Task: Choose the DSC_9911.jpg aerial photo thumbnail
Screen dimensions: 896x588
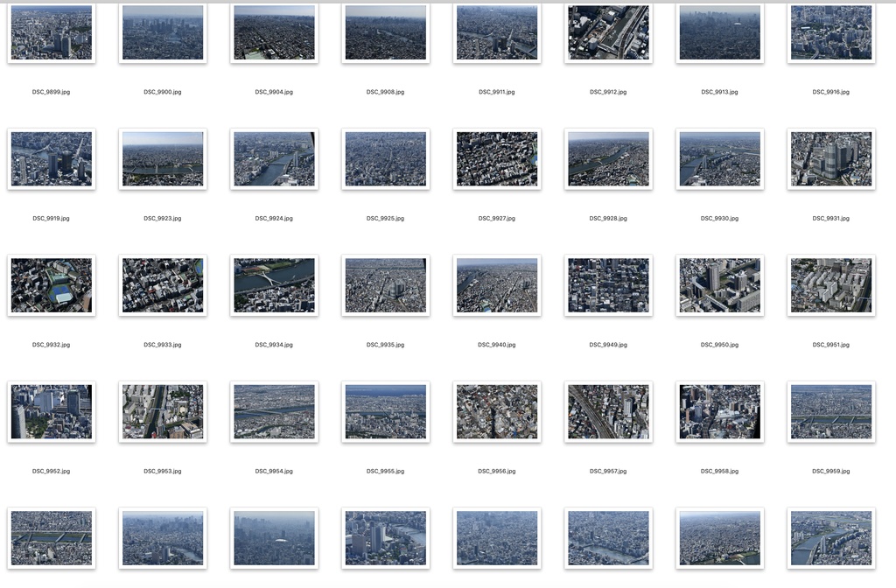Action: 497,32
